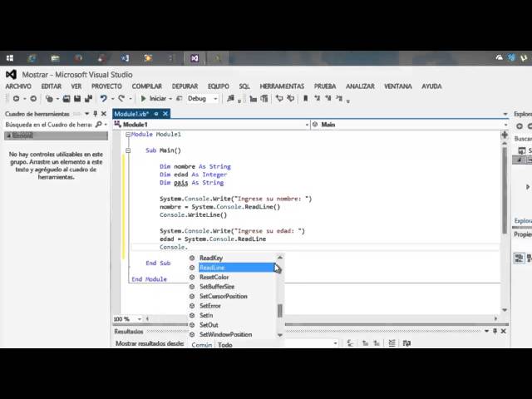Screen dimensions: 532x399
Task: Go to next bookmark icon
Action: pos(328,98)
